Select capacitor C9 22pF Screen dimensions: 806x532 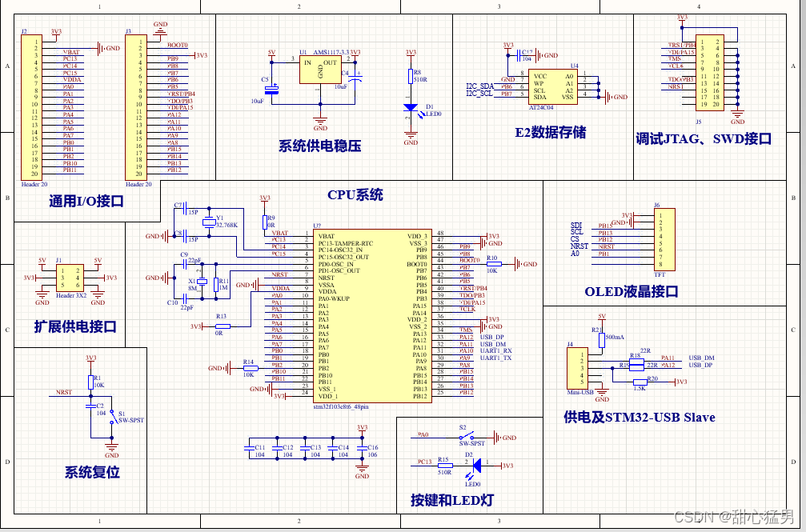pyautogui.click(x=185, y=264)
